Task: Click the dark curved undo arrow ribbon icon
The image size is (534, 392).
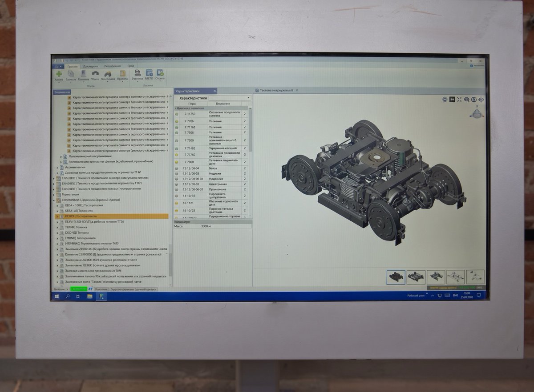Action: click(x=95, y=74)
